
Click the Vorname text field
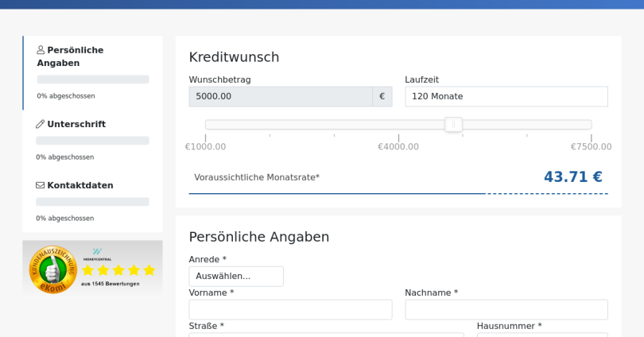(290, 309)
